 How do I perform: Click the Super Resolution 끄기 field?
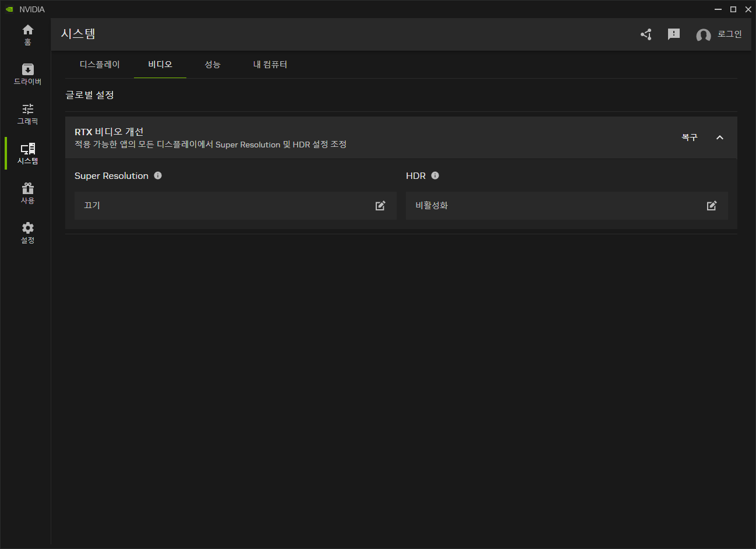coord(235,206)
